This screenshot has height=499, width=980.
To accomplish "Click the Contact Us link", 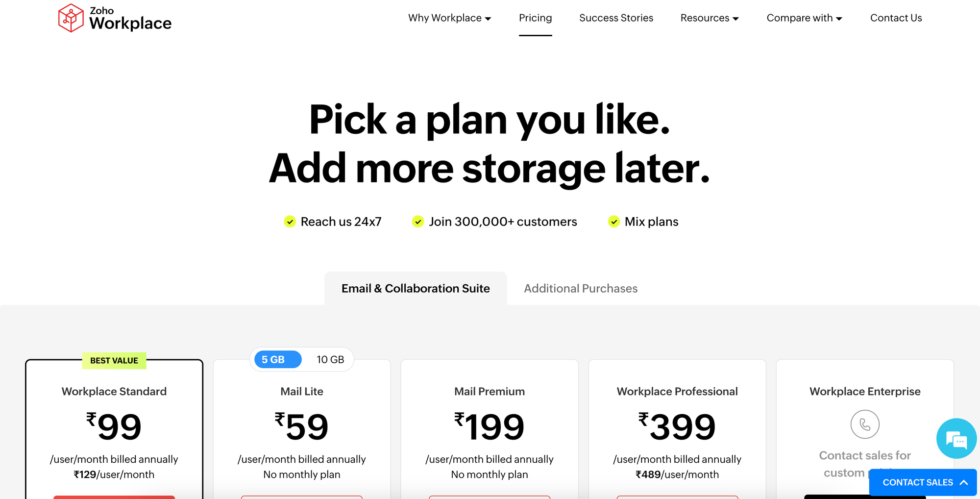I will (x=896, y=18).
